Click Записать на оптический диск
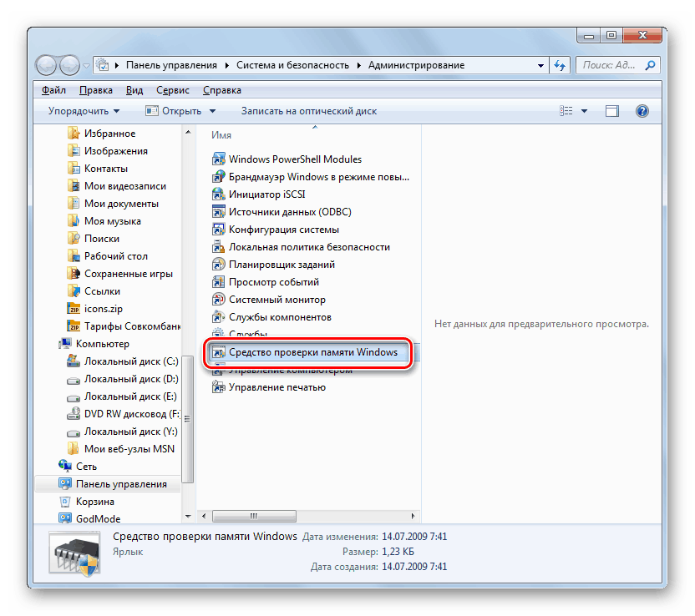 (309, 111)
